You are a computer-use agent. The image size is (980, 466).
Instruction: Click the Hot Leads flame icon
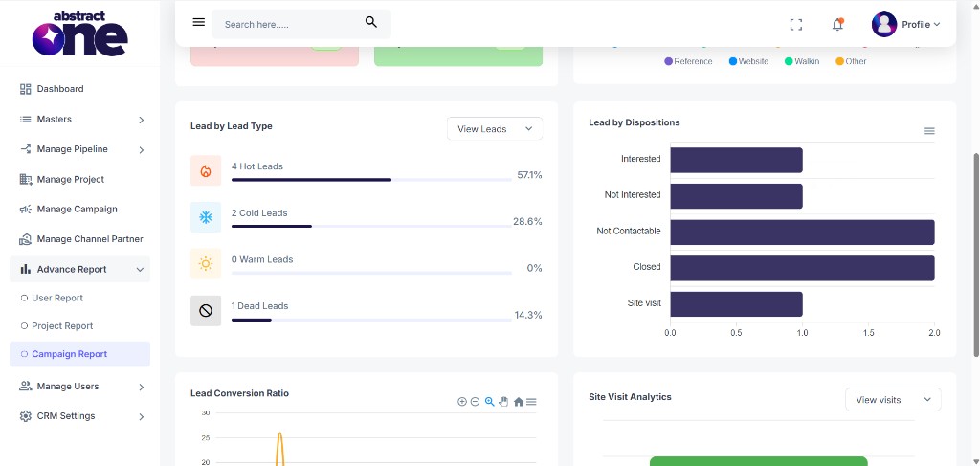(x=206, y=170)
